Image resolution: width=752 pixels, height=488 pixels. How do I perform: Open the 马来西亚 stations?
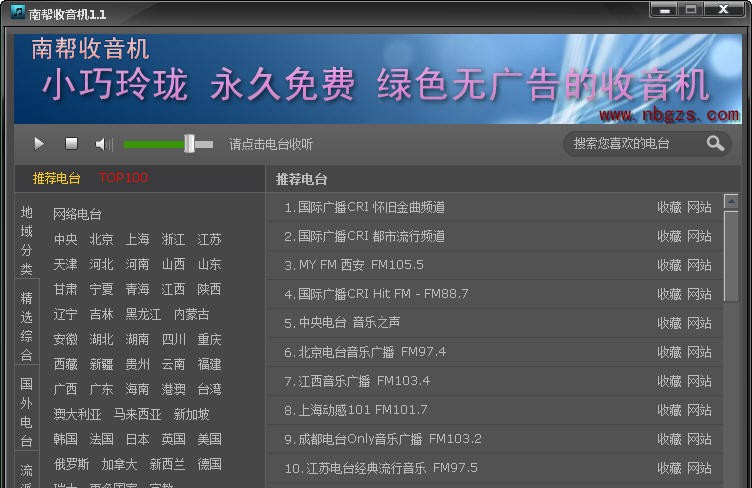137,414
